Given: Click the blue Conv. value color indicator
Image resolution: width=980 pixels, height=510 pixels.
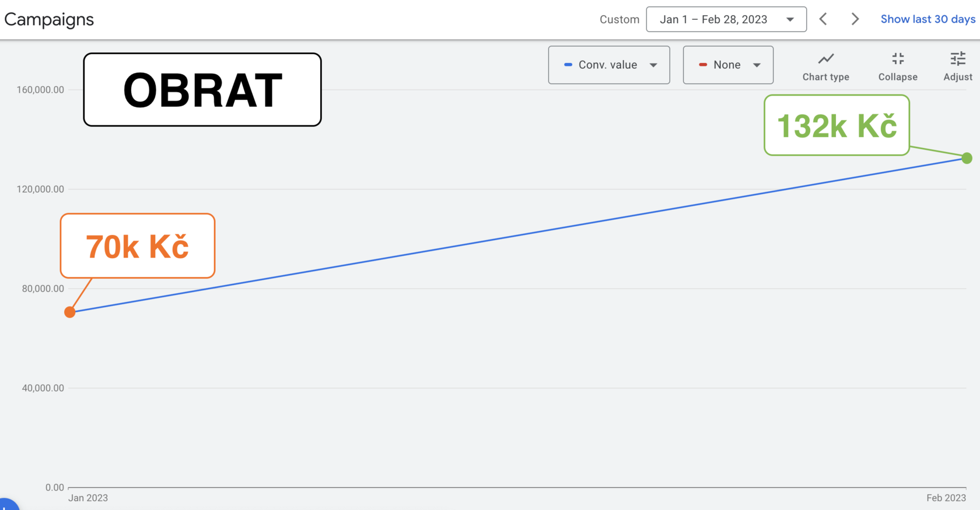Looking at the screenshot, I should (x=568, y=65).
